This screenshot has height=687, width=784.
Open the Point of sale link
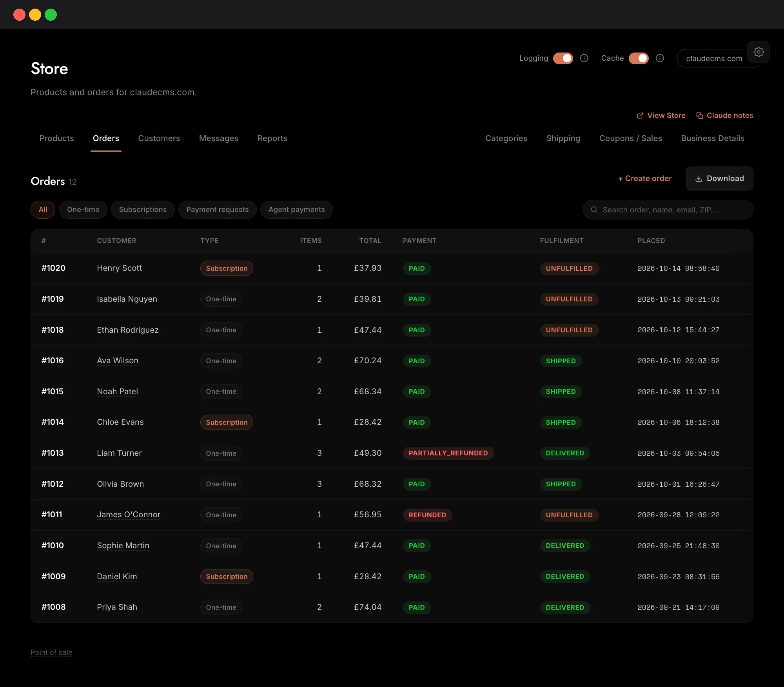coord(51,653)
